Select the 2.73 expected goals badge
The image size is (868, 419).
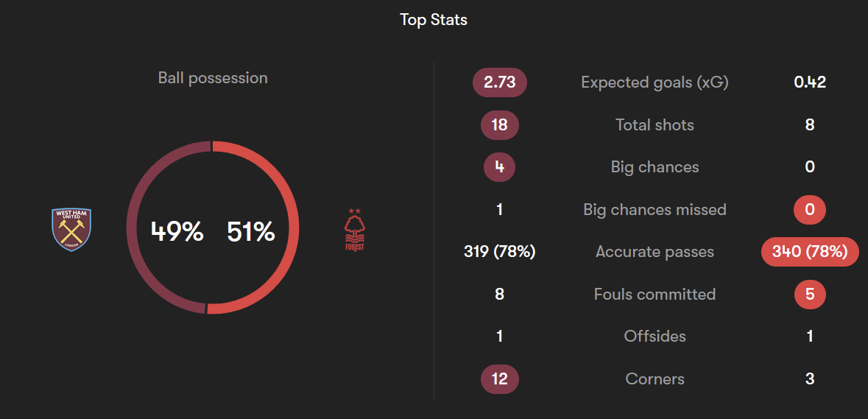tap(499, 83)
